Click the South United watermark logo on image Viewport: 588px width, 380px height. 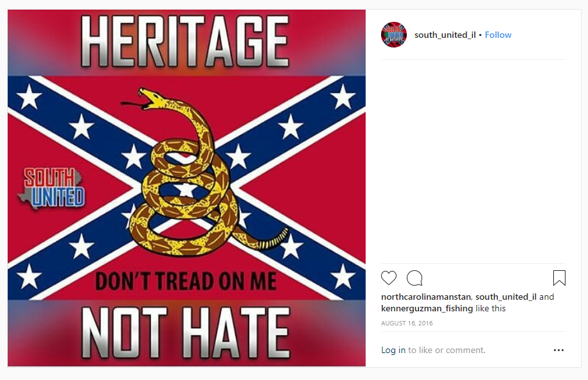click(52, 188)
